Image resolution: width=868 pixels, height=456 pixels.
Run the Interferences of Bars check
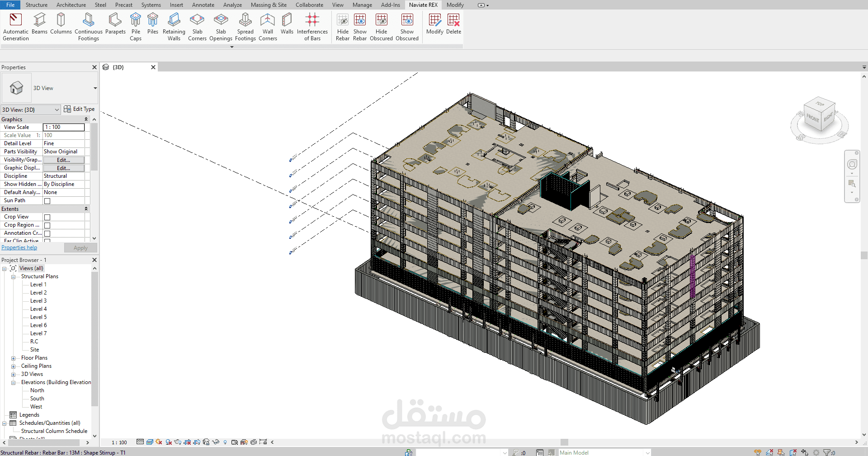point(312,26)
